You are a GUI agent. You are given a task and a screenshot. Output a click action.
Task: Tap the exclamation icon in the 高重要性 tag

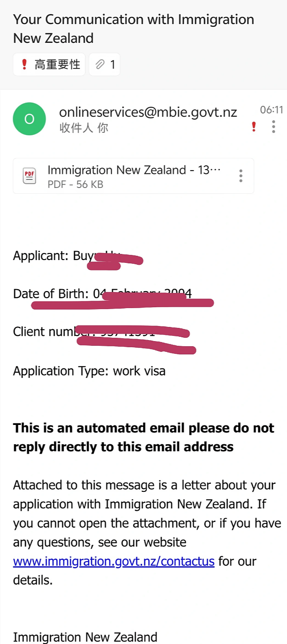click(25, 65)
